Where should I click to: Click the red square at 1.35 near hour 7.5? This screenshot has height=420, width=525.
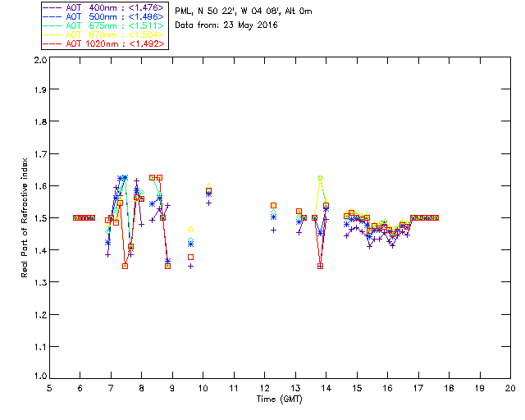126,267
